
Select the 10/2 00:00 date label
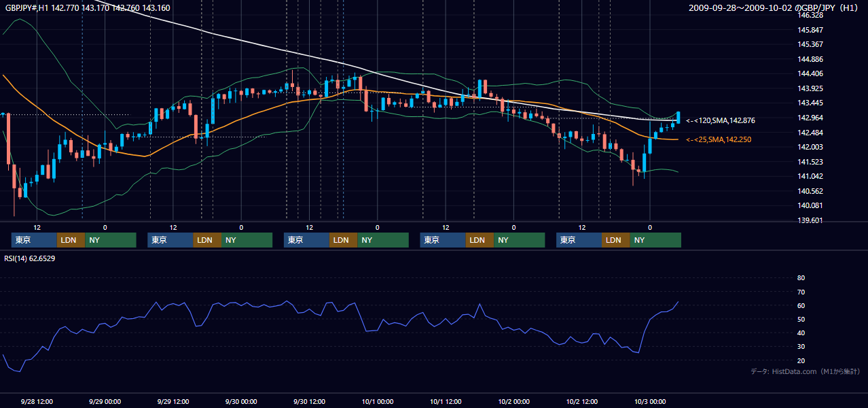pos(513,401)
